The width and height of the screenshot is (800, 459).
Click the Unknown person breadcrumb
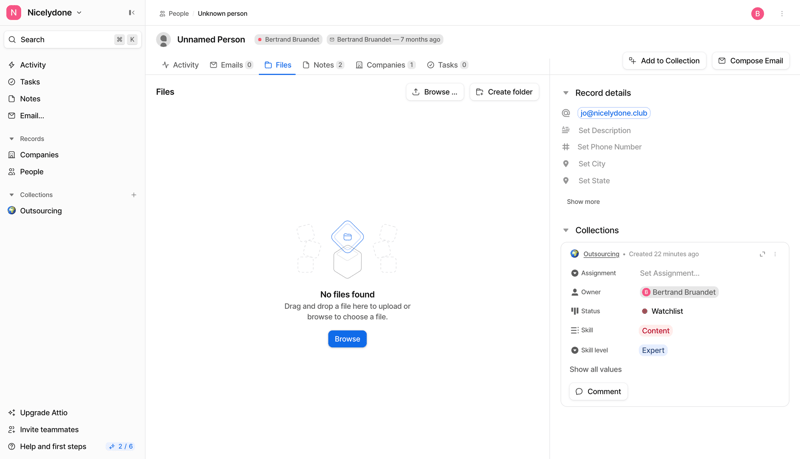tap(222, 14)
